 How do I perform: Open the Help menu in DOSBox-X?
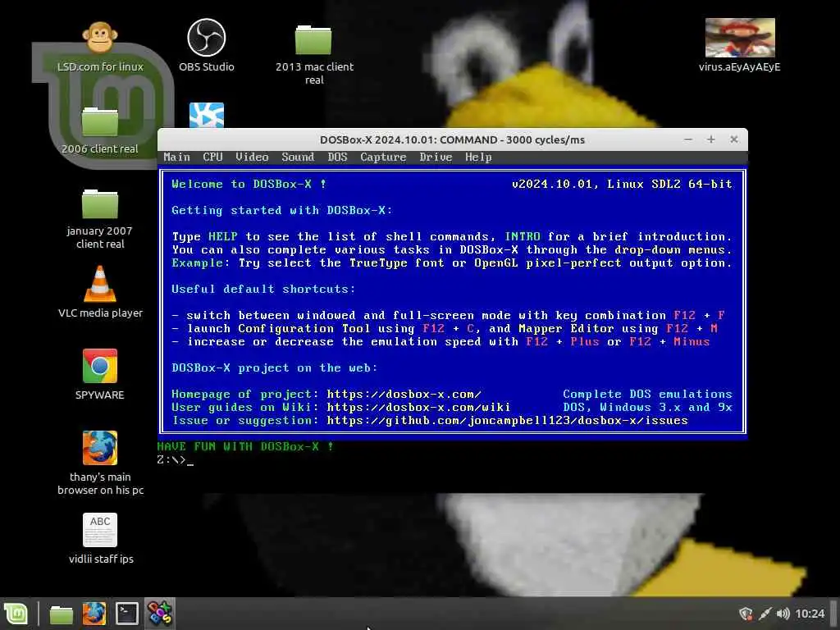click(478, 157)
